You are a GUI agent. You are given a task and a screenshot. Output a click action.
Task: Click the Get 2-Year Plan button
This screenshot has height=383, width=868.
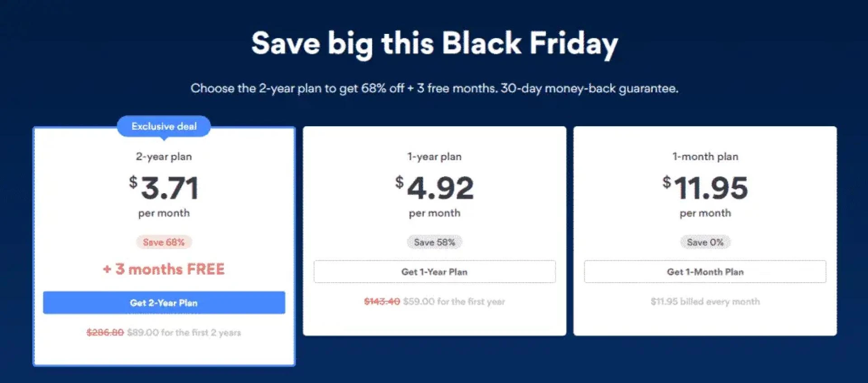click(x=164, y=303)
